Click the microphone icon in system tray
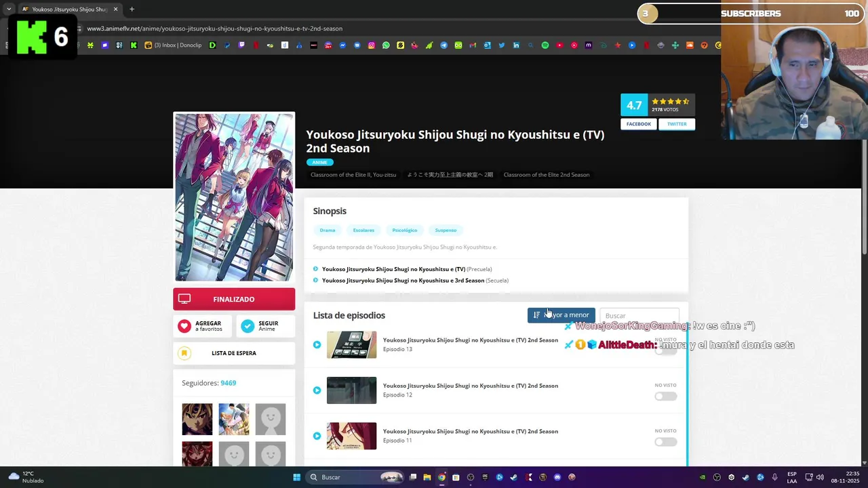The image size is (868, 488). coord(774,477)
